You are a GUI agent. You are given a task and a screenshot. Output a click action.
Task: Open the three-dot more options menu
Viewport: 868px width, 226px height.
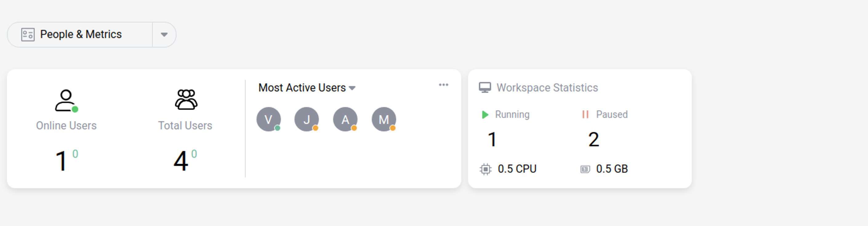(444, 85)
